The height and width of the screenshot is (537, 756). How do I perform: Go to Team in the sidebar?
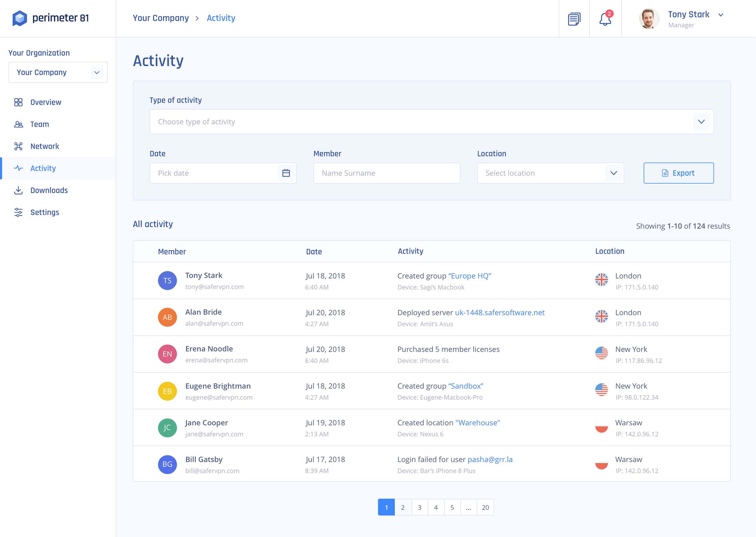(39, 124)
